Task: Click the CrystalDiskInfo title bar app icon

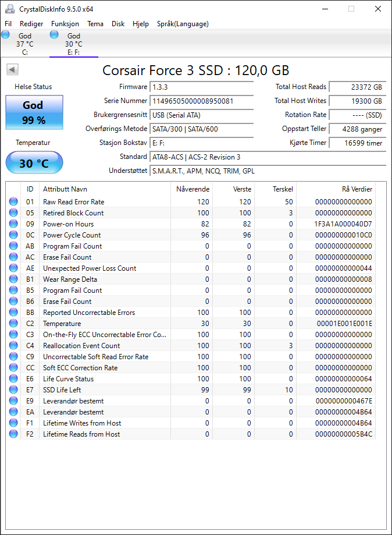Action: pos(9,9)
